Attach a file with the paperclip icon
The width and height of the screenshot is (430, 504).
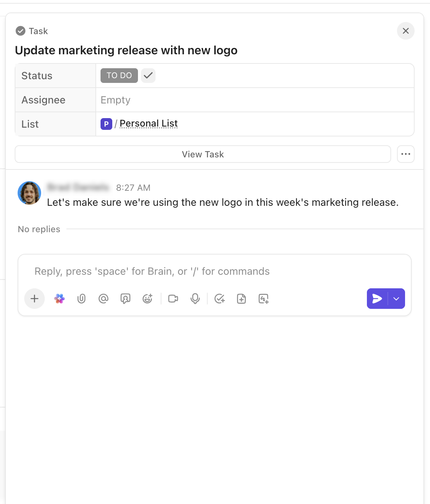coord(81,299)
